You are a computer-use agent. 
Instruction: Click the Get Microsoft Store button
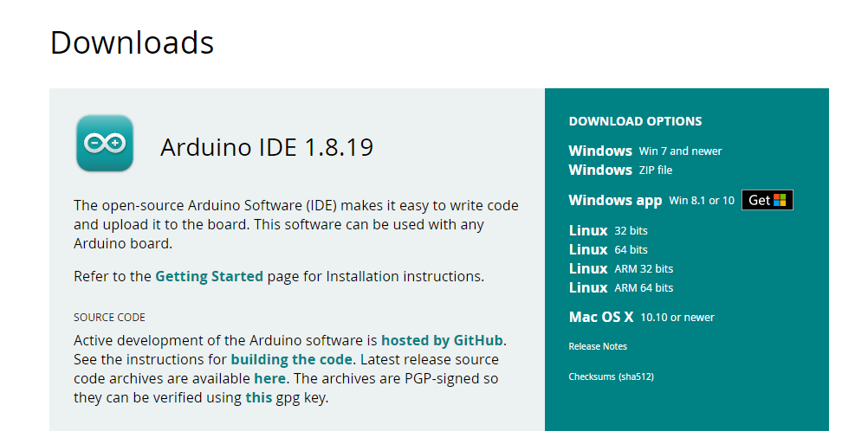(768, 200)
